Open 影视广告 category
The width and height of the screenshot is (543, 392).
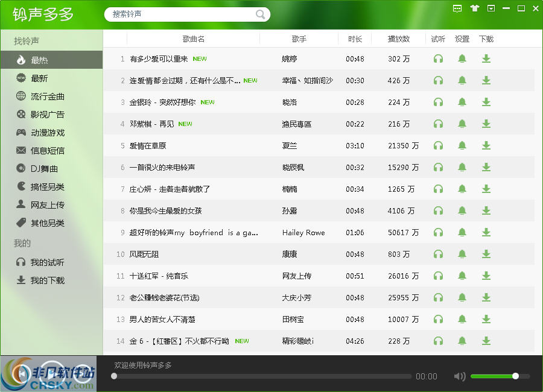pyautogui.click(x=52, y=114)
